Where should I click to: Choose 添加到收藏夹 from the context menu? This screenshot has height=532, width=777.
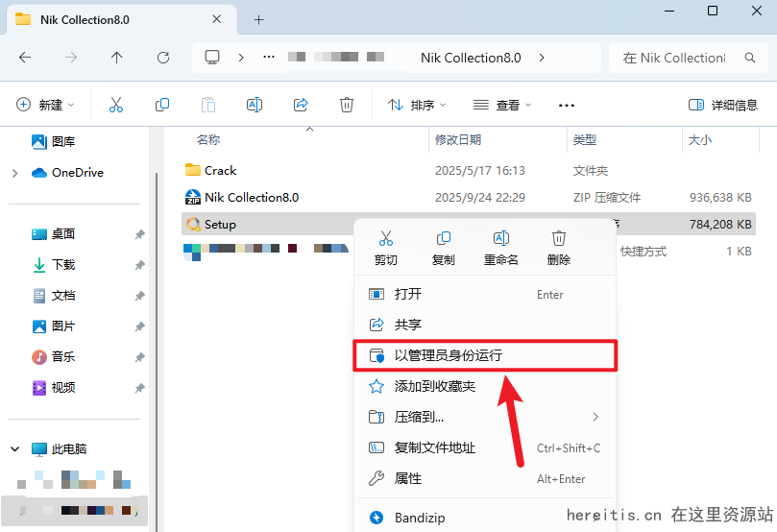click(485, 386)
